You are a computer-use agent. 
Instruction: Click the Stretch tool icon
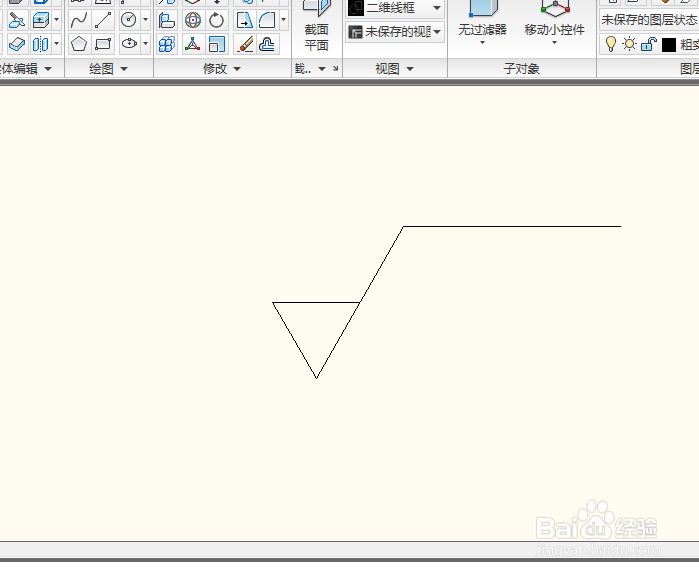pyautogui.click(x=244, y=20)
